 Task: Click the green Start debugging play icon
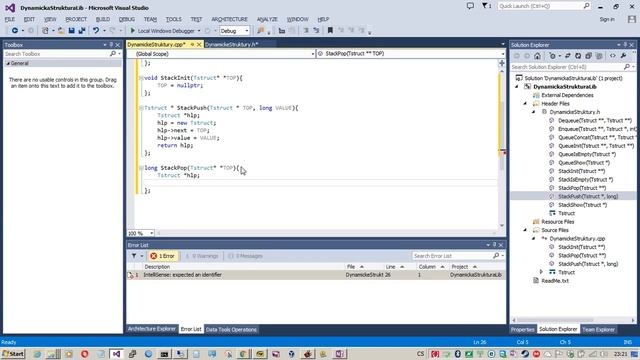132,31
